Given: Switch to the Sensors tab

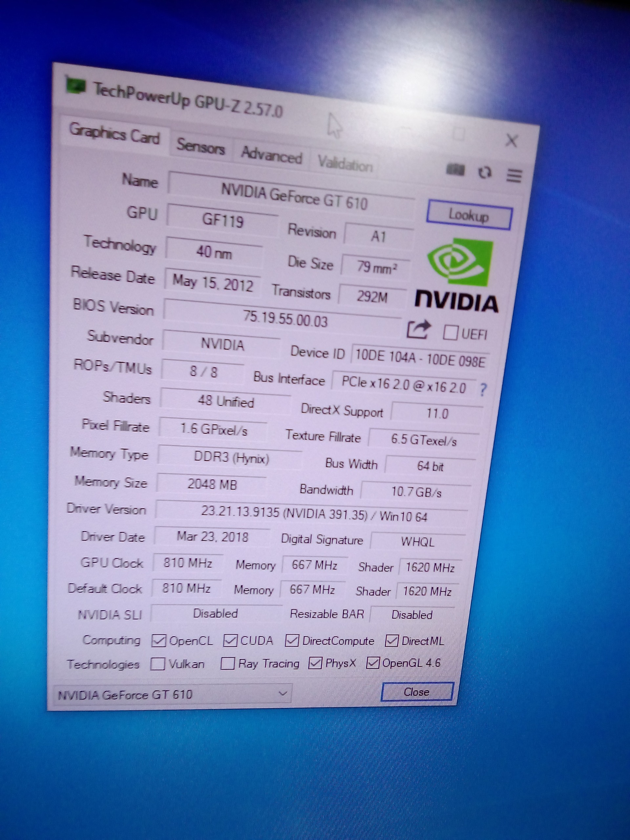Looking at the screenshot, I should tap(200, 146).
